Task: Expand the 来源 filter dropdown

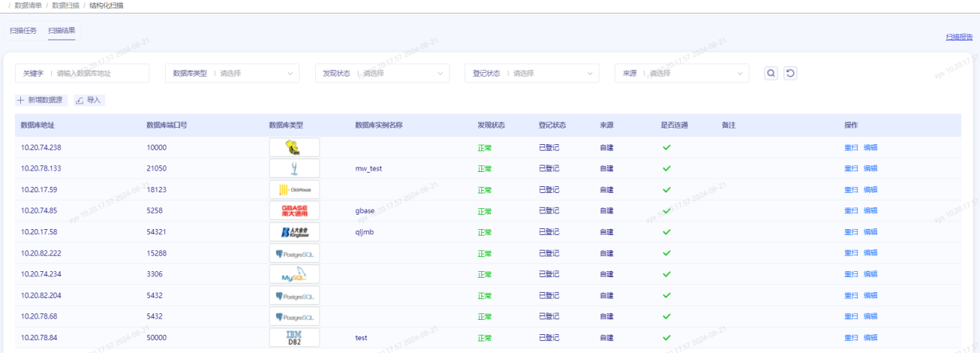Action: click(682, 73)
